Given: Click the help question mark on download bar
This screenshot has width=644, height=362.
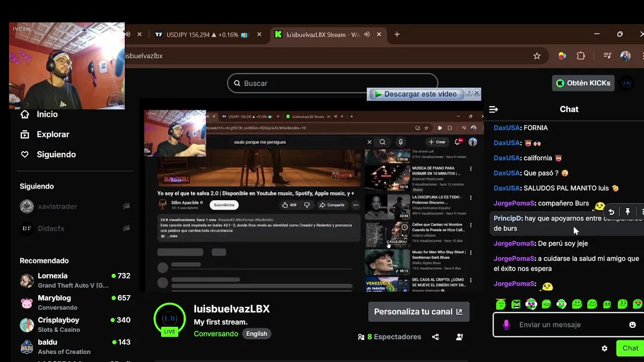Looking at the screenshot, I should click(x=468, y=93).
